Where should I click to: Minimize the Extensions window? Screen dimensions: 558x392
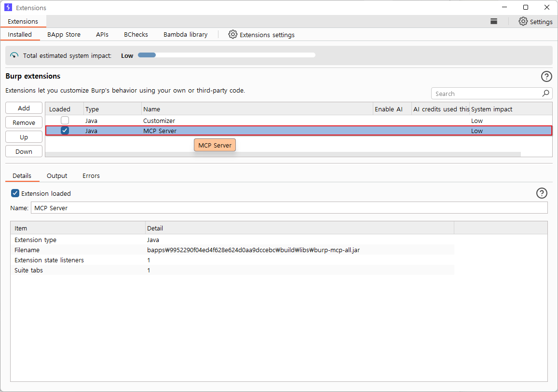coord(504,7)
